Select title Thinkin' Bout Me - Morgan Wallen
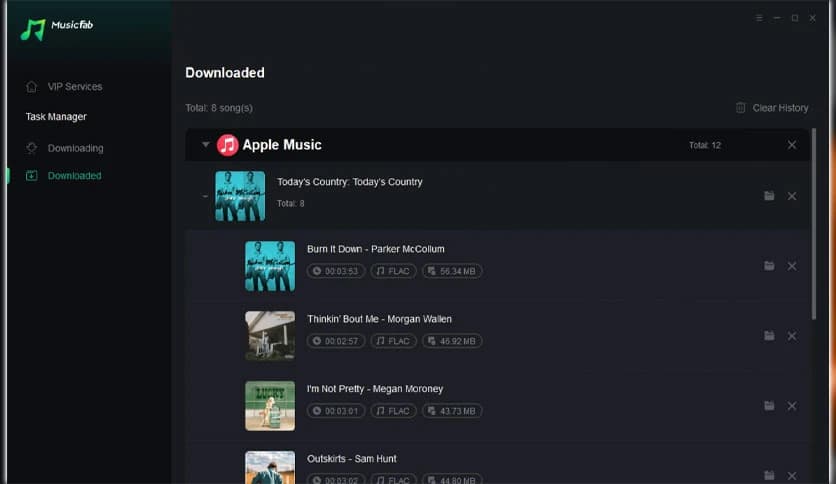The width and height of the screenshot is (836, 484). click(x=379, y=319)
